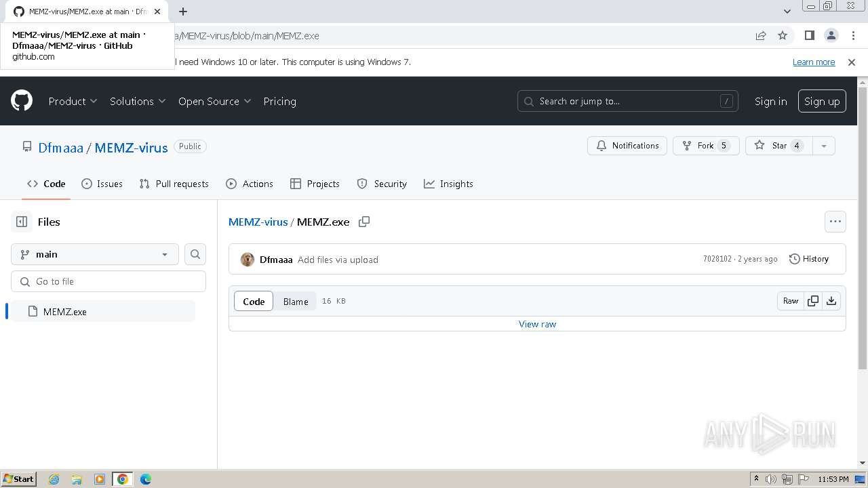Open the Dfmaaa owner link
This screenshot has height=488, width=868.
coord(61,147)
